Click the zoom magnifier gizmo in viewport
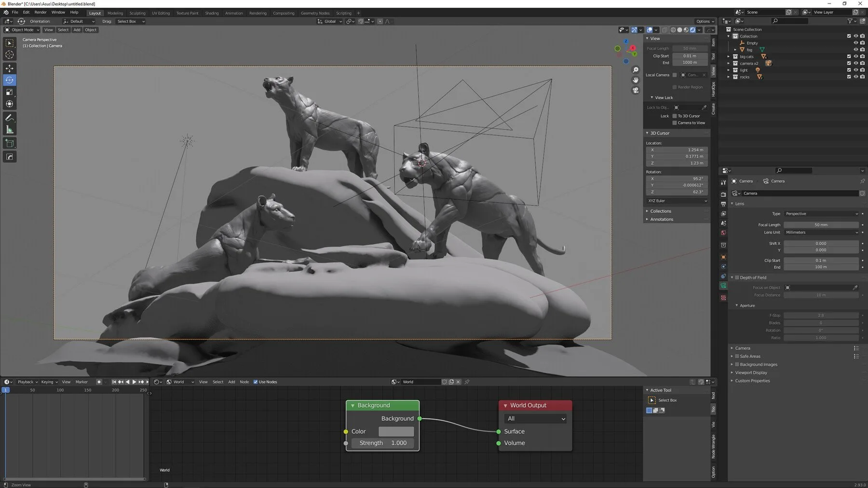Image resolution: width=868 pixels, height=488 pixels. (636, 70)
